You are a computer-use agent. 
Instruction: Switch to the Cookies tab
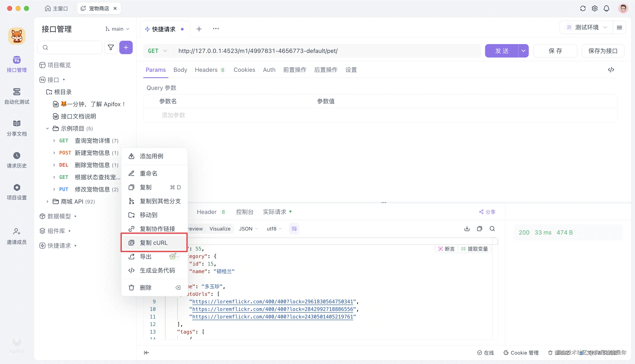click(244, 70)
